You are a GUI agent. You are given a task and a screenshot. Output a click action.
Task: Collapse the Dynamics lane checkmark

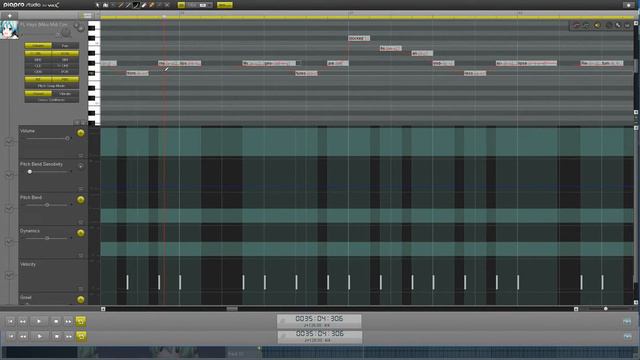(9, 242)
